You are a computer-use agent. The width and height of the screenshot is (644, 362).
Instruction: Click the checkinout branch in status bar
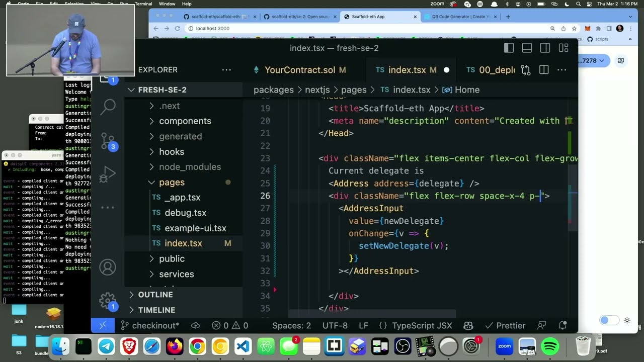point(150,326)
